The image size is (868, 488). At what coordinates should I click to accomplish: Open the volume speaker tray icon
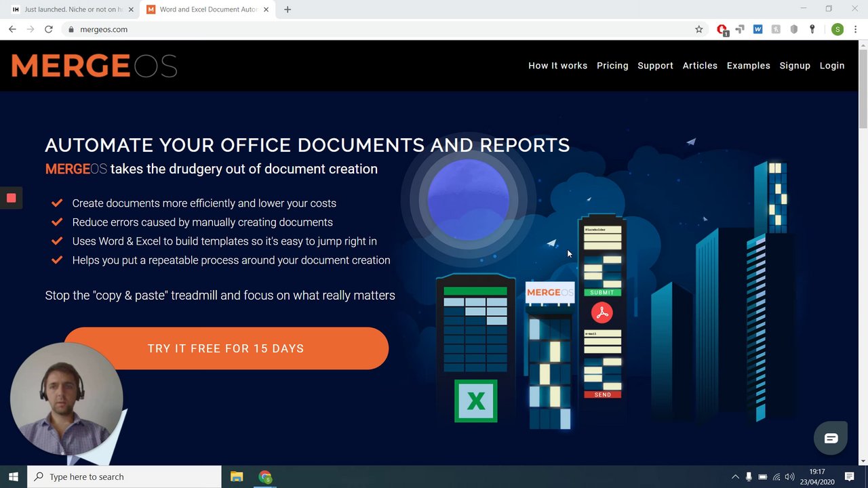(x=789, y=477)
